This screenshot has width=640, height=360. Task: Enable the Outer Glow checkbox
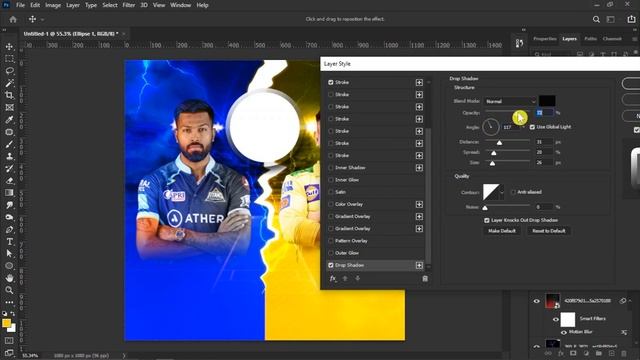331,253
